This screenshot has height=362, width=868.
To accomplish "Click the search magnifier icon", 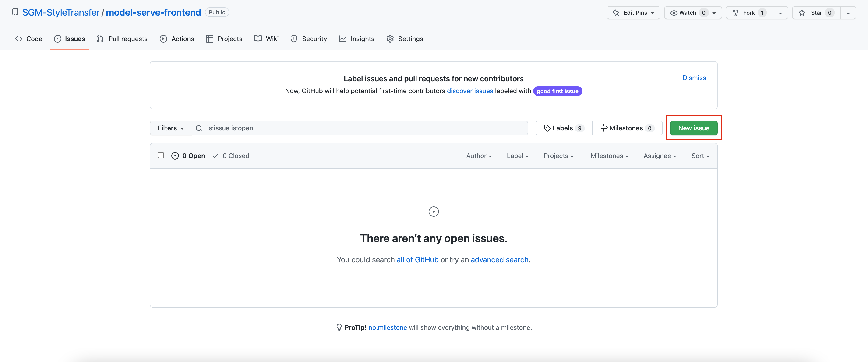I will click(x=199, y=128).
